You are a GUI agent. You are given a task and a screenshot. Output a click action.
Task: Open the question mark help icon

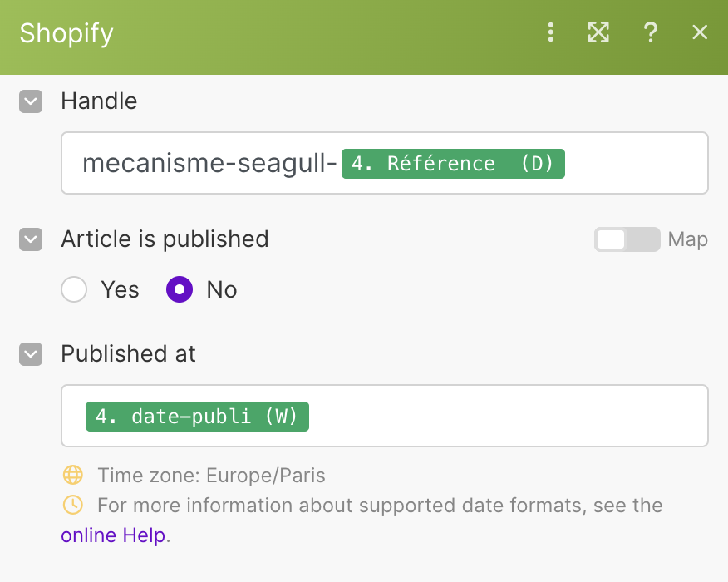(x=651, y=32)
